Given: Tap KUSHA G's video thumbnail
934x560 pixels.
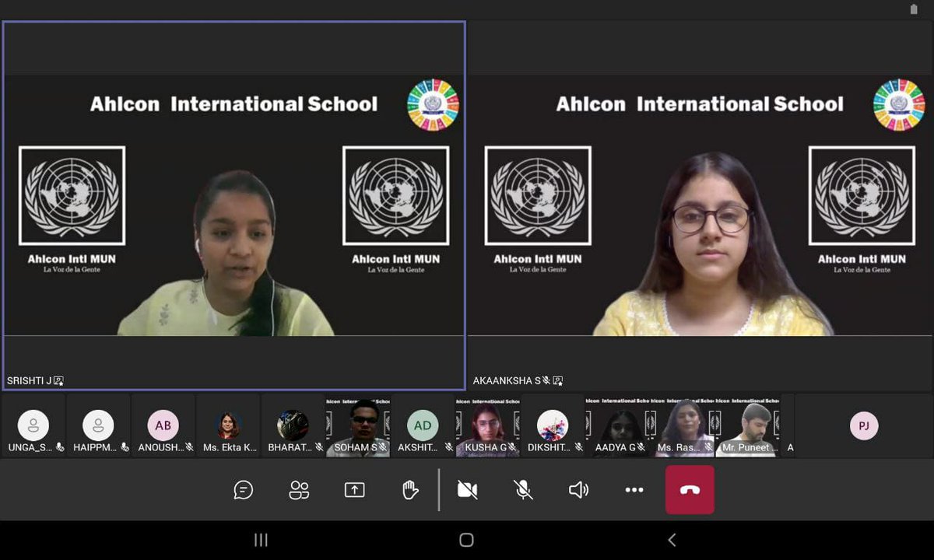Looking at the screenshot, I should [x=487, y=425].
